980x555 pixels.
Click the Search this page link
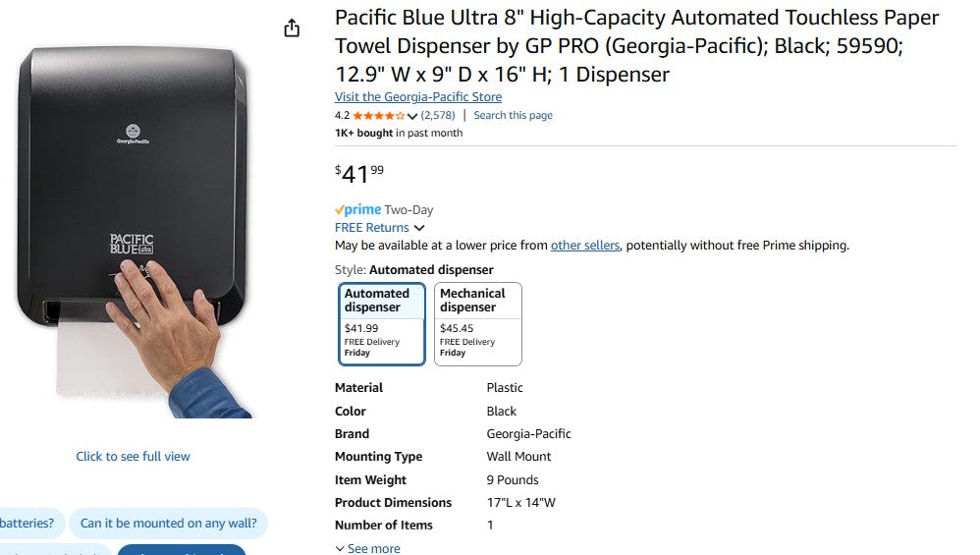click(x=513, y=116)
